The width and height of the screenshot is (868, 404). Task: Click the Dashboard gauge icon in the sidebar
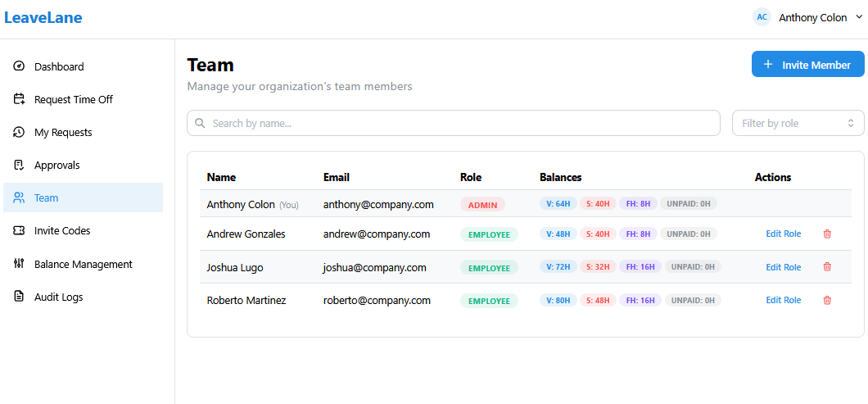pyautogui.click(x=19, y=66)
